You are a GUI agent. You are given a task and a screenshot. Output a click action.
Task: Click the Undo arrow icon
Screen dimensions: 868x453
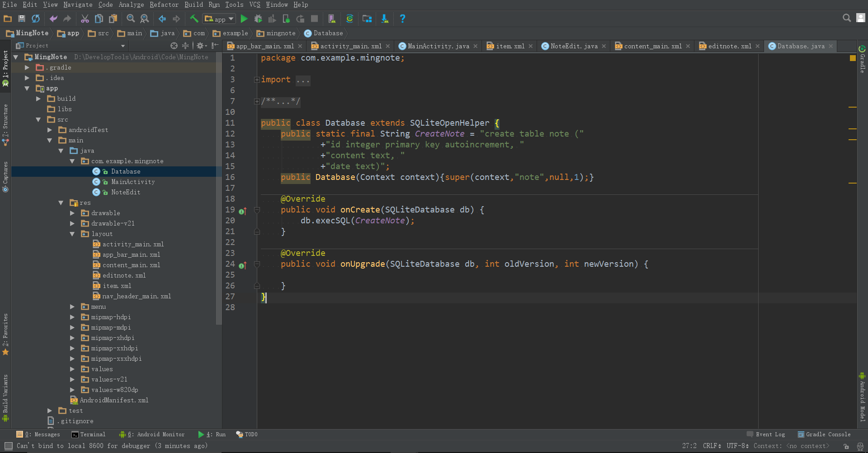pyautogui.click(x=53, y=19)
